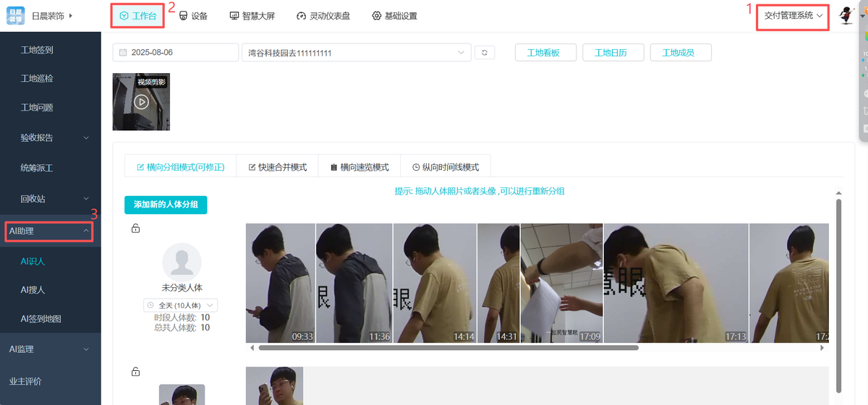This screenshot has height=405, width=868.
Task: Open the photo timestamped 11:36
Action: click(x=354, y=283)
